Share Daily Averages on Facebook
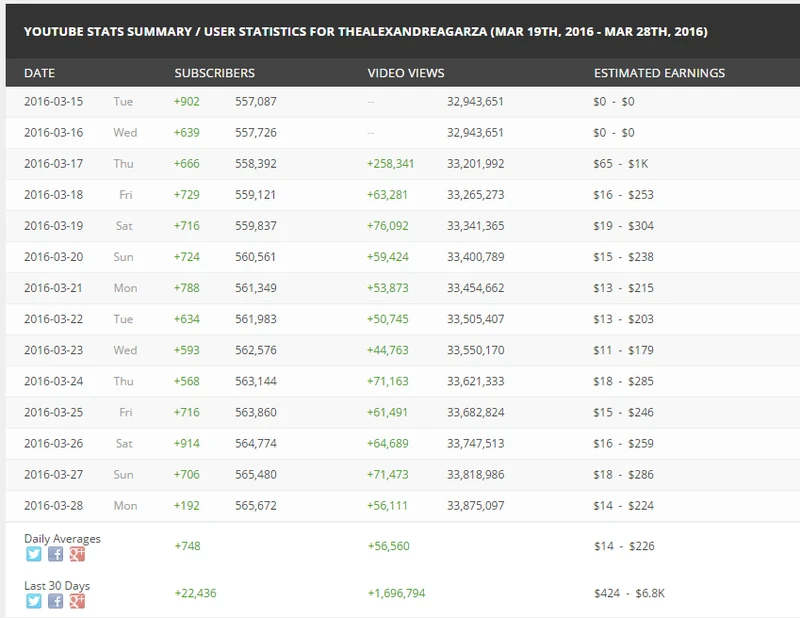Screen dimensions: 800x618 [56, 554]
